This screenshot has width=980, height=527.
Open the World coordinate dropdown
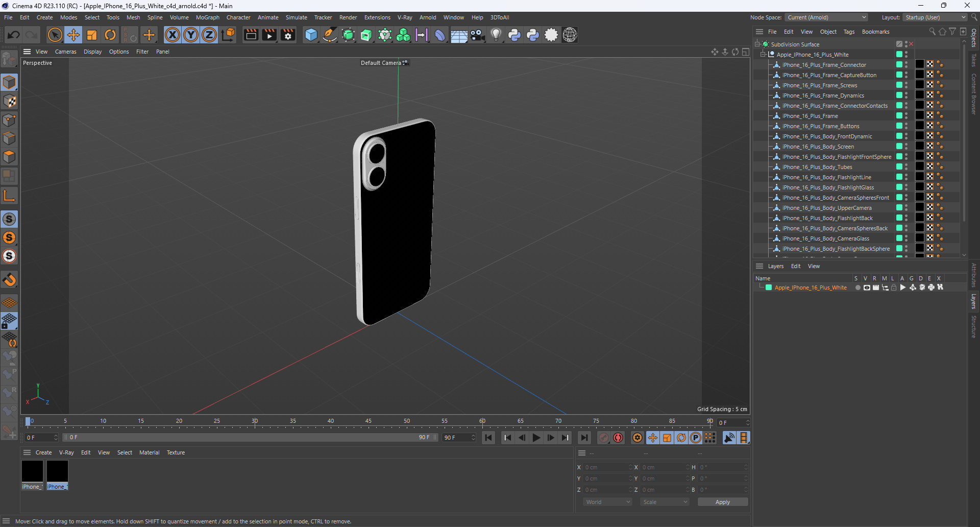[607, 502]
